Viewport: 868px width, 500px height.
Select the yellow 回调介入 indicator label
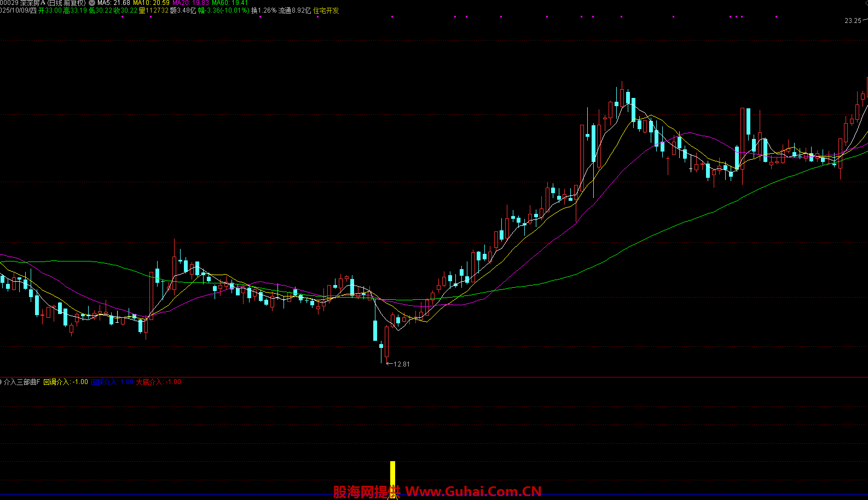pyautogui.click(x=66, y=382)
